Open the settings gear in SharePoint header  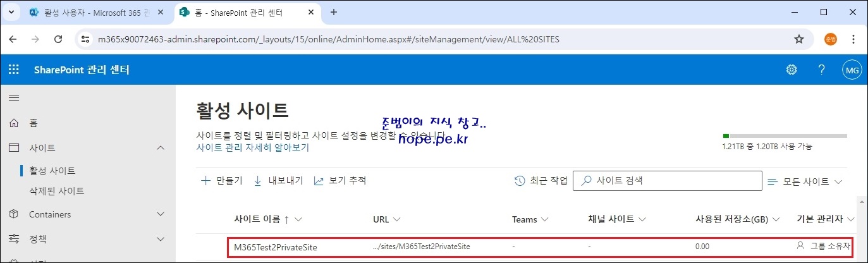pyautogui.click(x=791, y=70)
